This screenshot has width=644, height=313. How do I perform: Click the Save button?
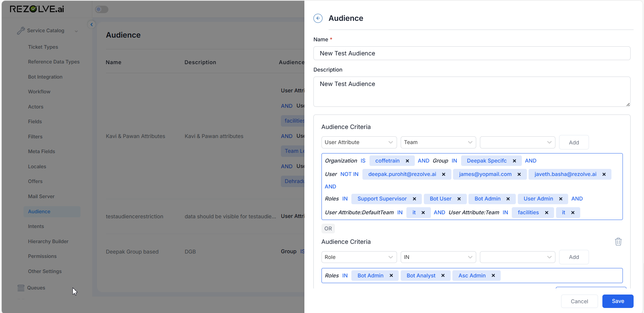click(618, 301)
